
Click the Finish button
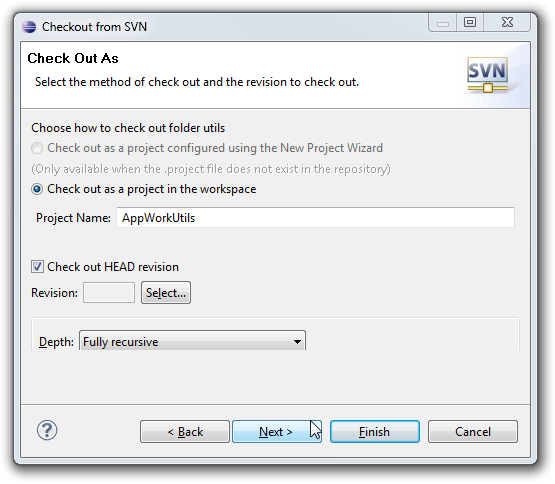click(x=375, y=432)
